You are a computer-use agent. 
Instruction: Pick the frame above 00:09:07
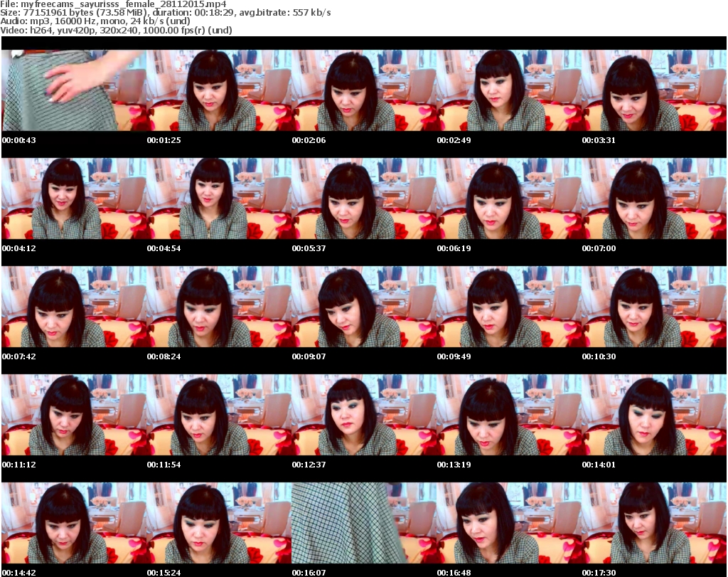[x=364, y=307]
